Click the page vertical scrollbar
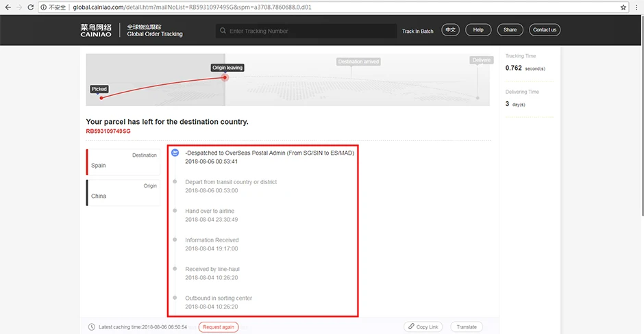 tap(641, 115)
